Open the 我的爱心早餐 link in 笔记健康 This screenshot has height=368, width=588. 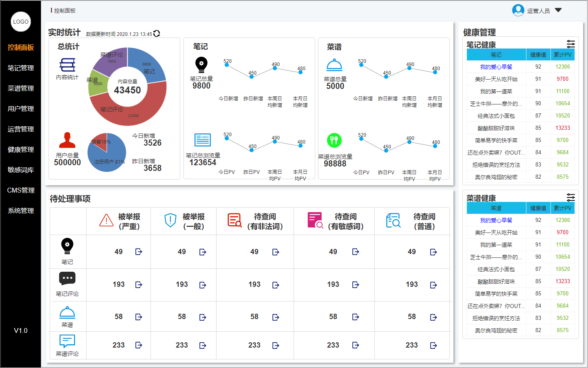click(x=496, y=67)
